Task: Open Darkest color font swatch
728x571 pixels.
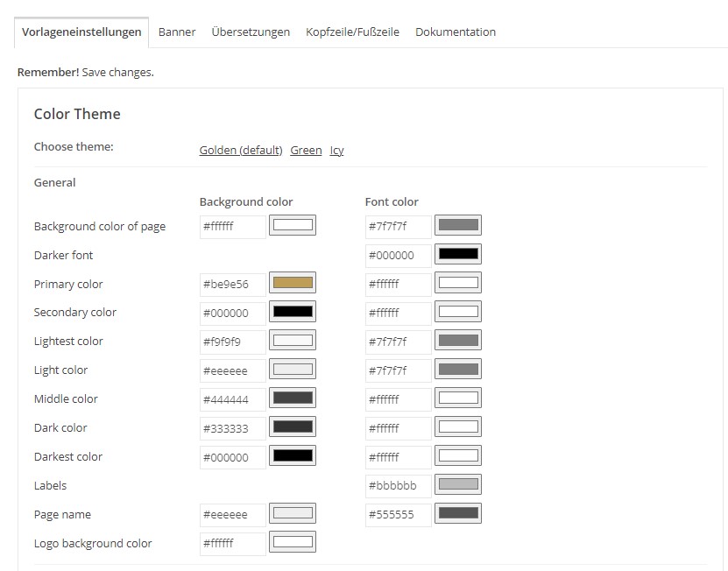Action: [x=458, y=455]
